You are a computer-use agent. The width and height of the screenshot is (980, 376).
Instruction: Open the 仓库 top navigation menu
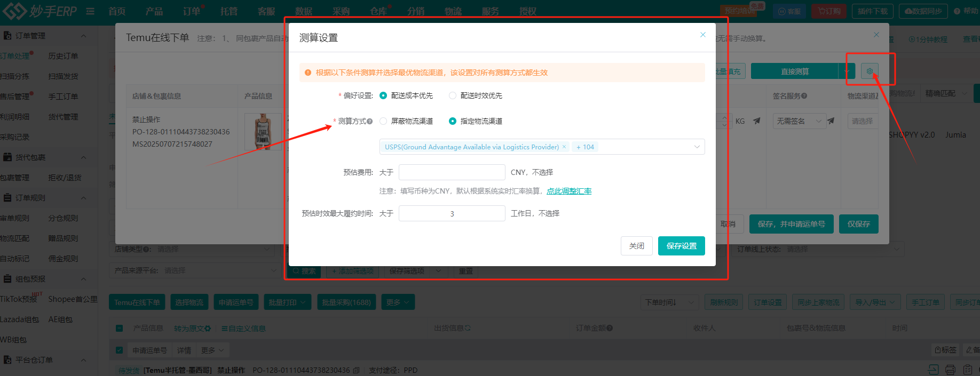coord(378,11)
